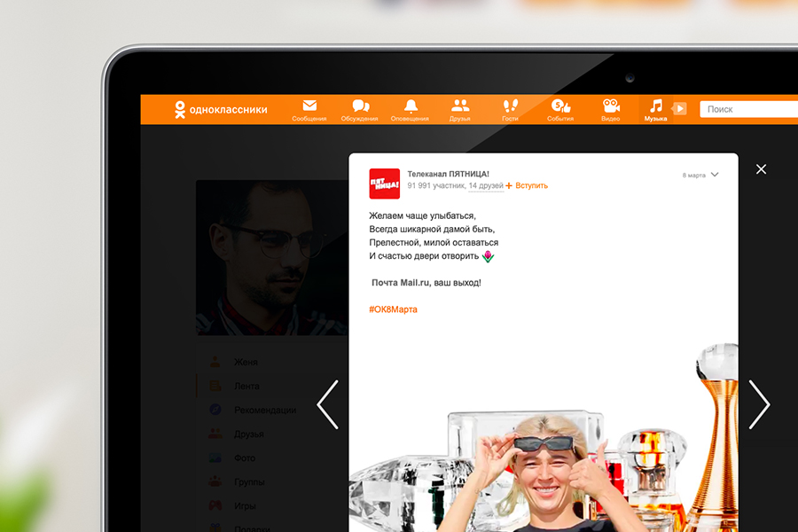
Task: Click the Odnoklassniki logo in the header
Action: click(x=221, y=109)
